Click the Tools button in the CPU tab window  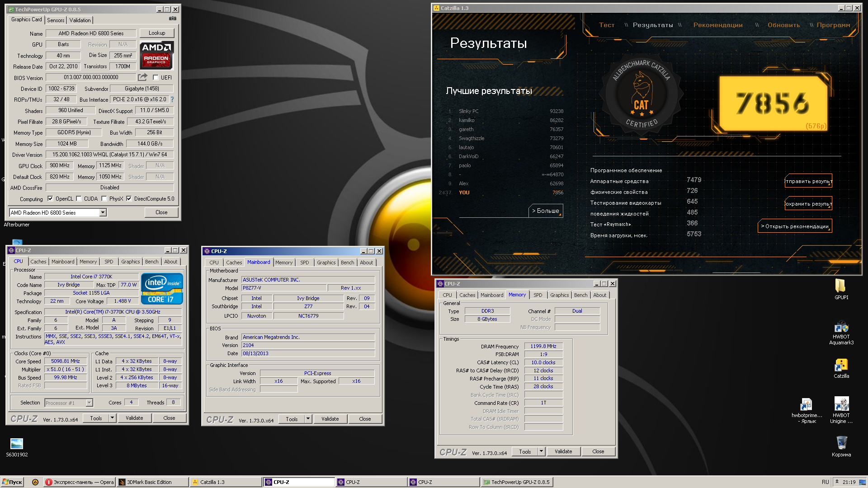point(96,418)
